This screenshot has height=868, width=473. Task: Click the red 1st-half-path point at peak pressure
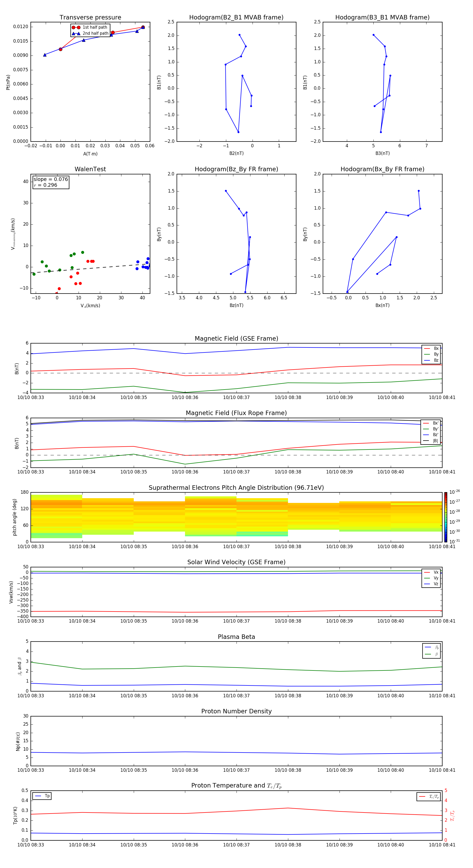point(143,27)
